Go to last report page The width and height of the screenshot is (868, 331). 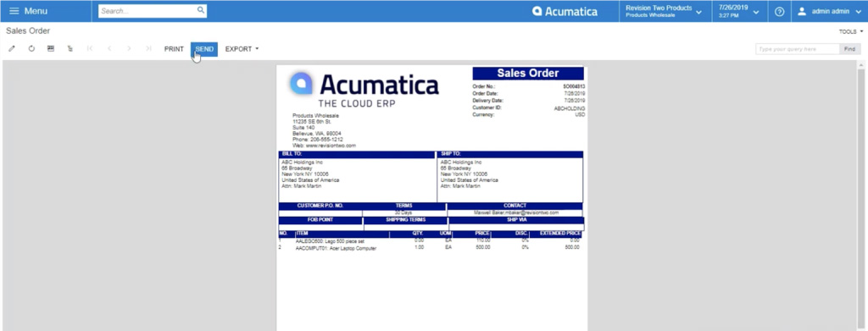148,48
